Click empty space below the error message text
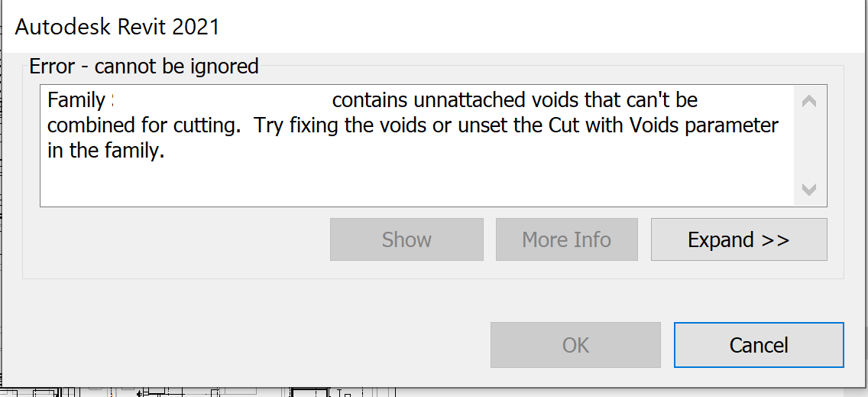The image size is (868, 397). [x=382, y=184]
